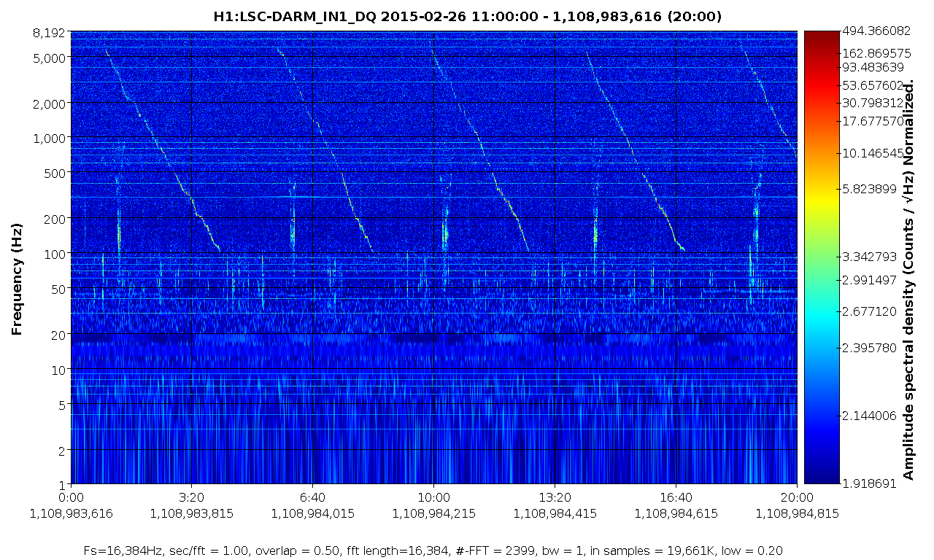This screenshot has height=560, width=934.
Task: Click the 3.342793 colorbar value
Action: pyautogui.click(x=870, y=257)
